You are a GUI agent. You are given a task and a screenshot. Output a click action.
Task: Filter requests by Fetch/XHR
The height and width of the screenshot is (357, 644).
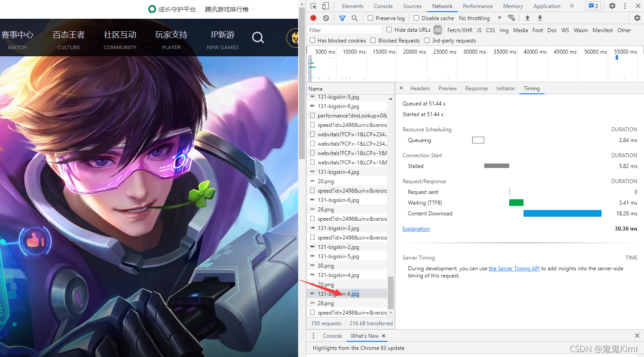coord(460,30)
